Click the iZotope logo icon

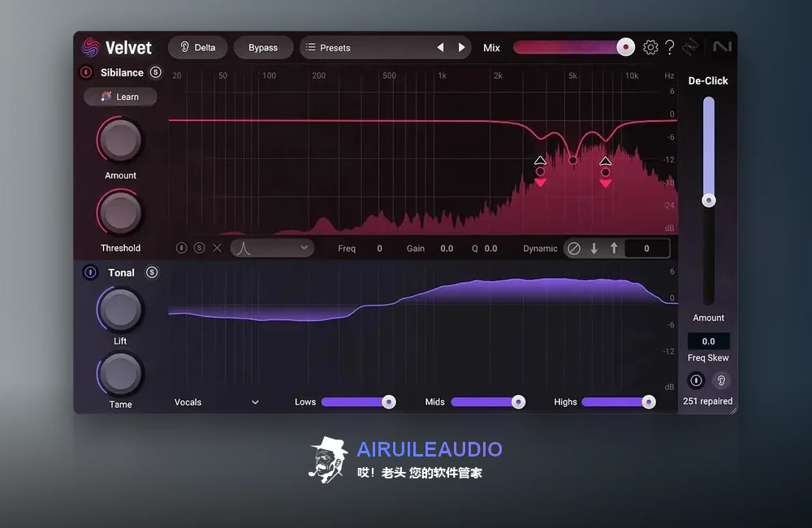690,47
